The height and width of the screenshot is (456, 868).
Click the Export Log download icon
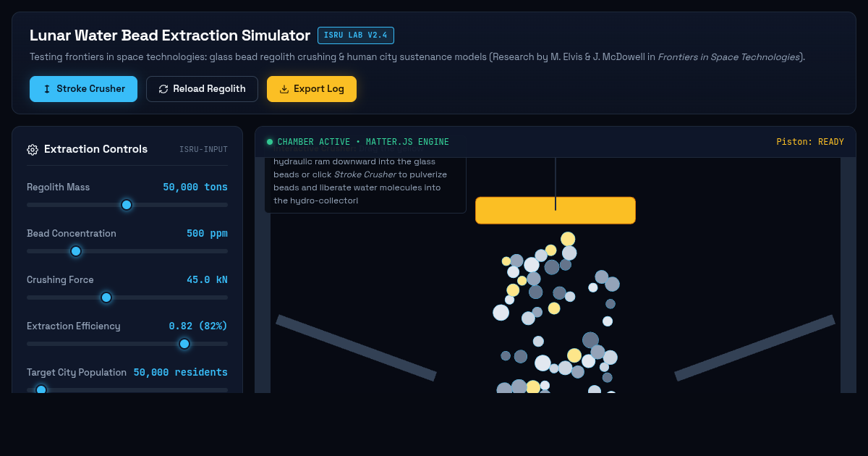[x=284, y=89]
